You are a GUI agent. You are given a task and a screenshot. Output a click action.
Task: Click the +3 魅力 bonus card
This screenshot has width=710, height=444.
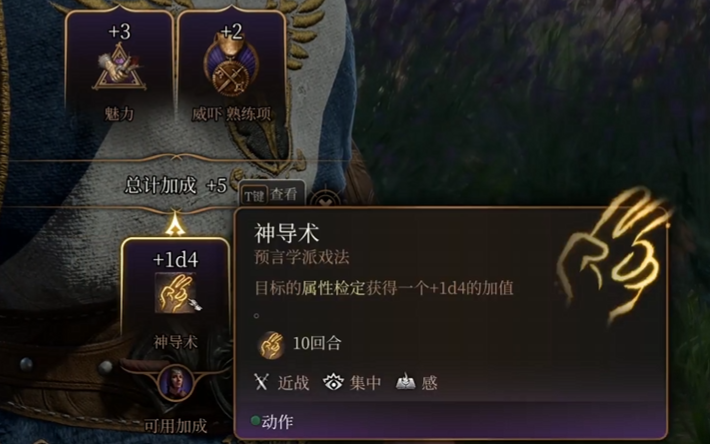click(119, 66)
